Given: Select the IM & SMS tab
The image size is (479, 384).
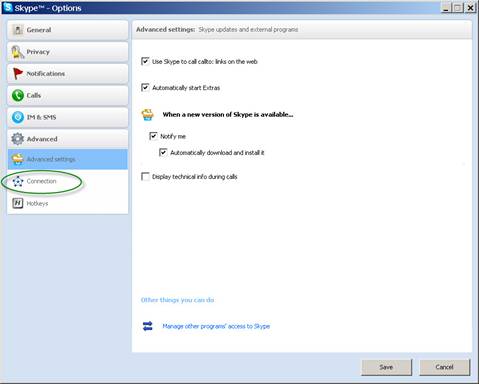Looking at the screenshot, I should click(x=68, y=117).
